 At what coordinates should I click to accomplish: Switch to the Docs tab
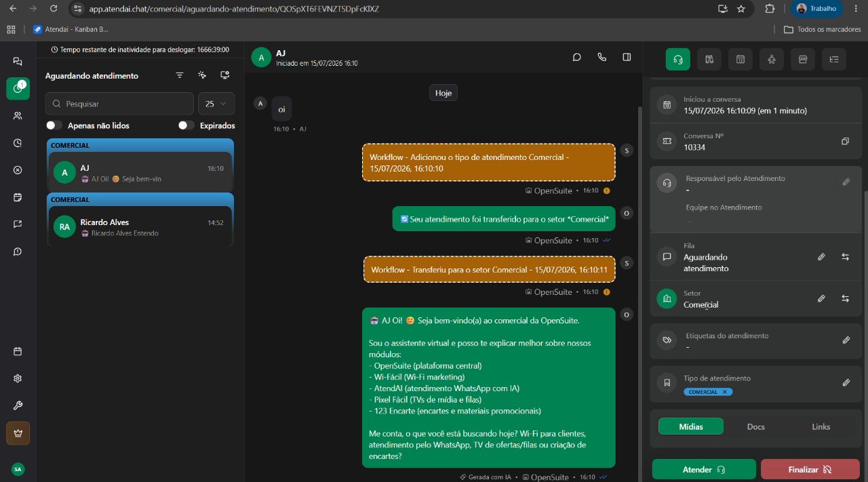tap(756, 426)
